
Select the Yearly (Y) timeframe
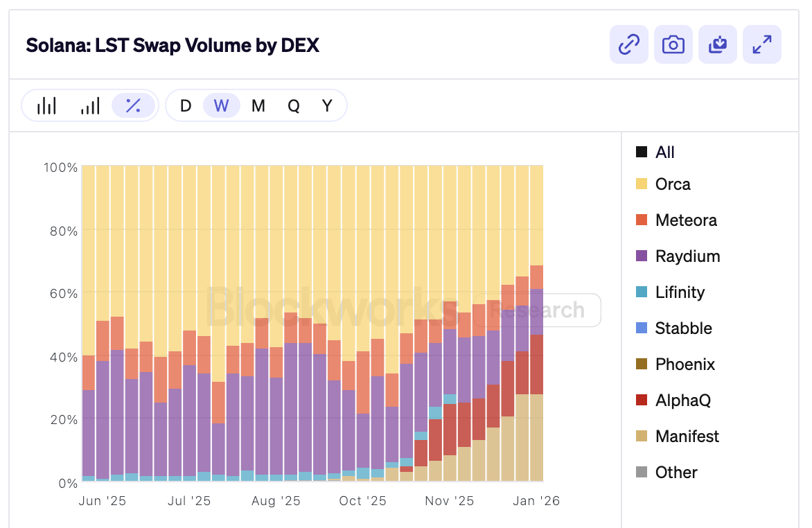[x=327, y=105]
